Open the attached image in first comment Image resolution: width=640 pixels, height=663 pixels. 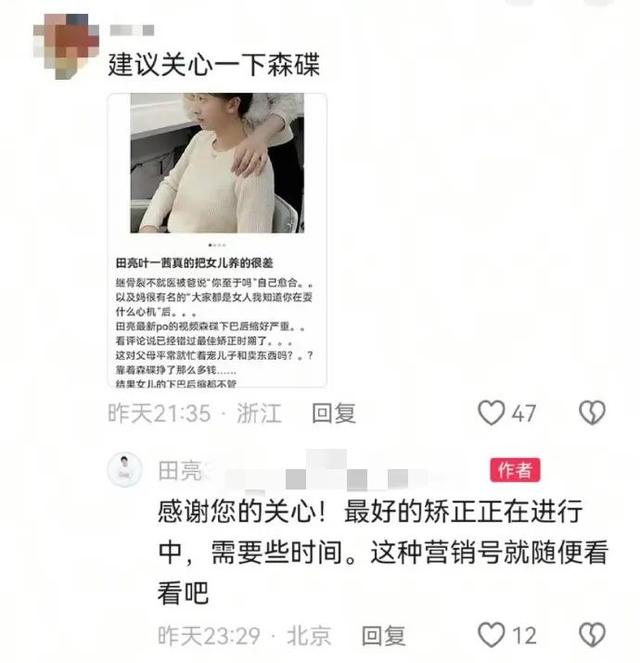217,240
